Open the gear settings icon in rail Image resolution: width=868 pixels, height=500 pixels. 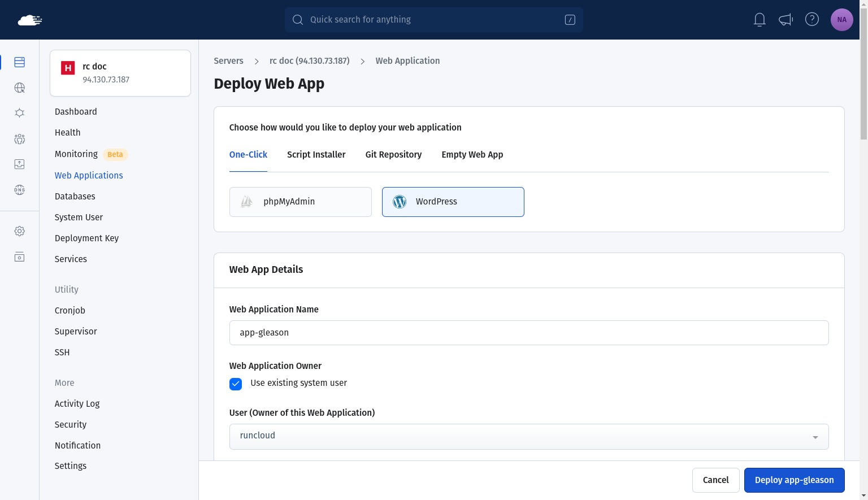pyautogui.click(x=19, y=231)
